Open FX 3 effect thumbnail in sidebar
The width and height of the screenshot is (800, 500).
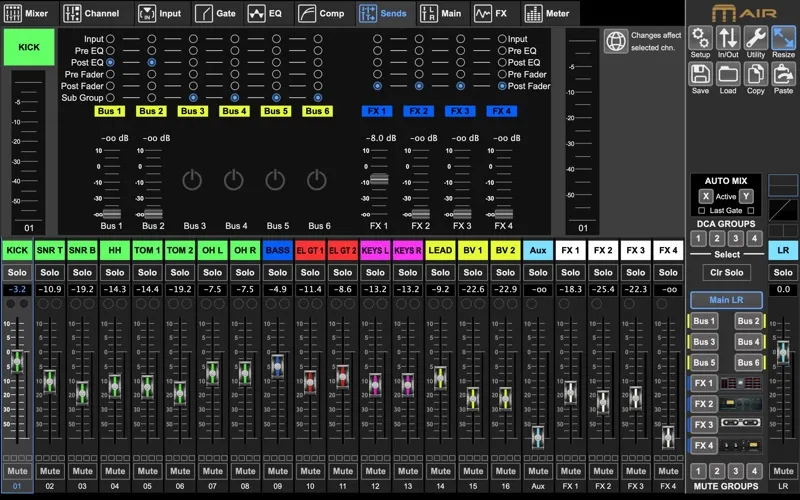pyautogui.click(x=740, y=424)
